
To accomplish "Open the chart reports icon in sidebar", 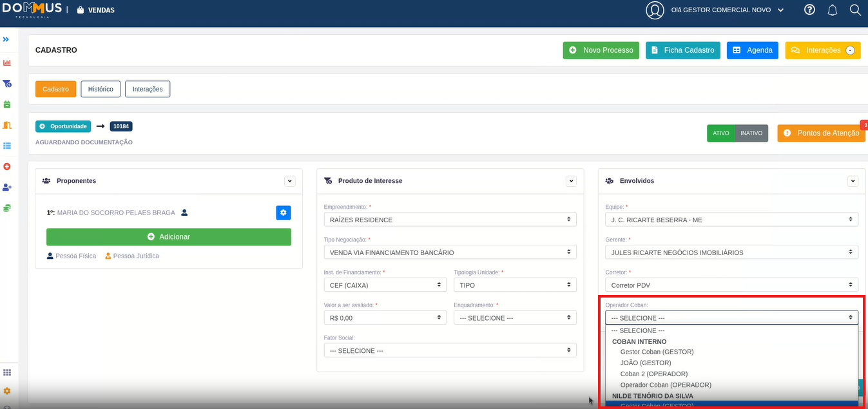I will pos(7,62).
